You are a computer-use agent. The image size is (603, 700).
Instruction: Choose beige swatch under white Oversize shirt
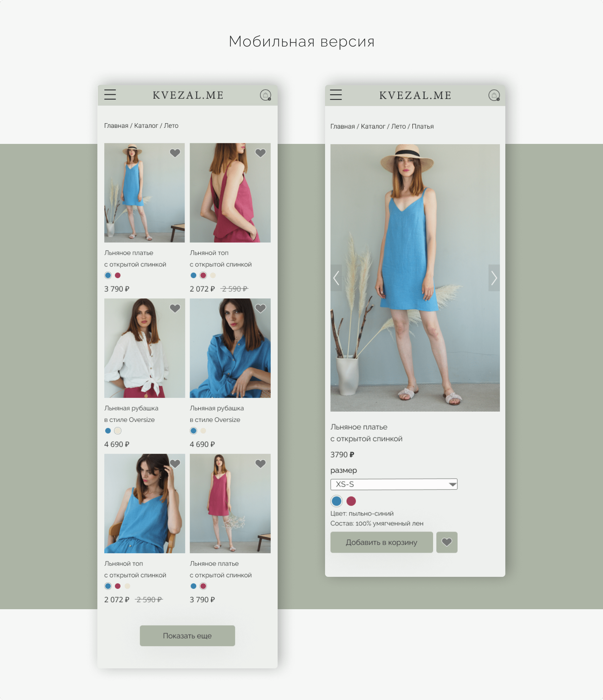[117, 431]
